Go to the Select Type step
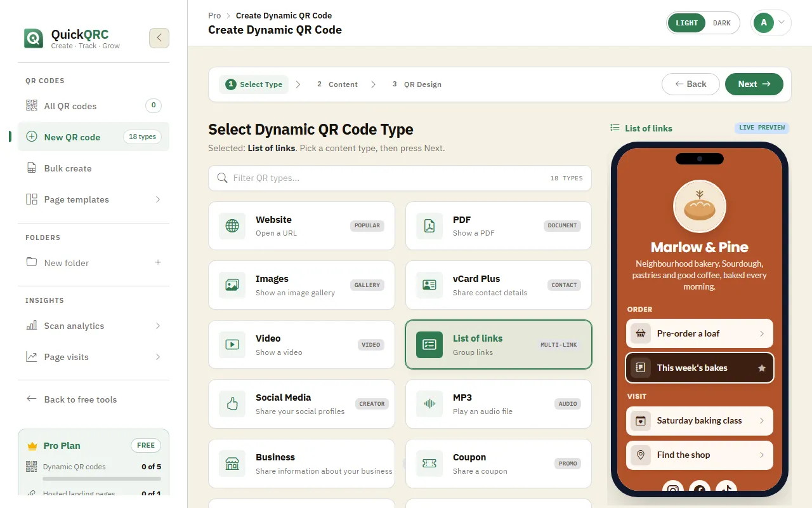Image resolution: width=812 pixels, height=508 pixels. tap(254, 84)
